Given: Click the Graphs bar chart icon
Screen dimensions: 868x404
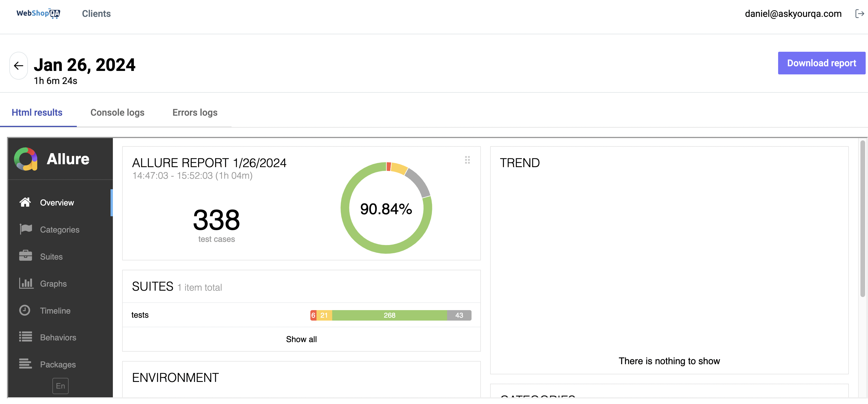Looking at the screenshot, I should [x=26, y=283].
